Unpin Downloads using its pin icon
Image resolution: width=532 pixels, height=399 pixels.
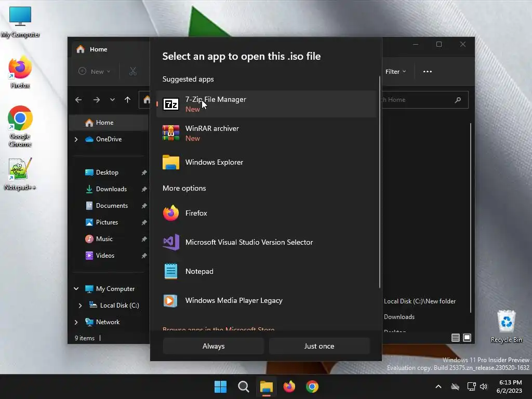click(144, 189)
